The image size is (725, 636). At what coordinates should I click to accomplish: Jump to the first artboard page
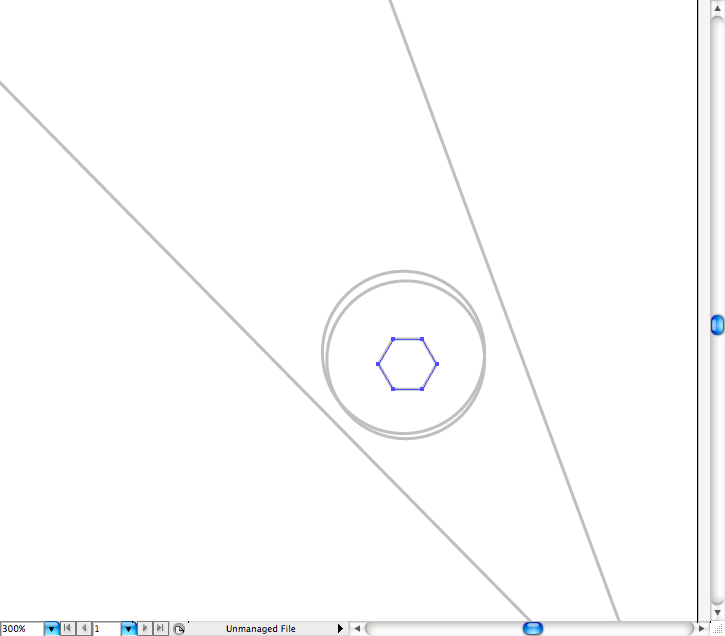[68, 629]
